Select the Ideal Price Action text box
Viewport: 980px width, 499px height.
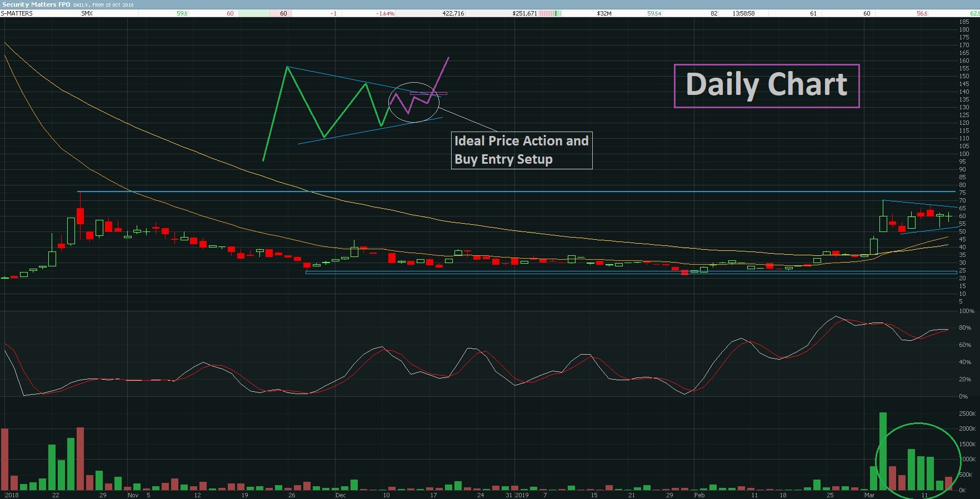[522, 150]
